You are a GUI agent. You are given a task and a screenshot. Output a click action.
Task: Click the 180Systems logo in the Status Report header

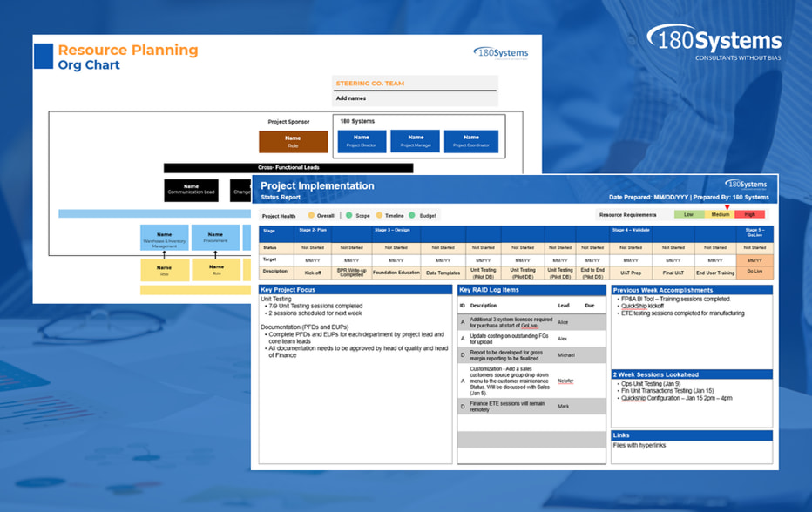click(746, 185)
